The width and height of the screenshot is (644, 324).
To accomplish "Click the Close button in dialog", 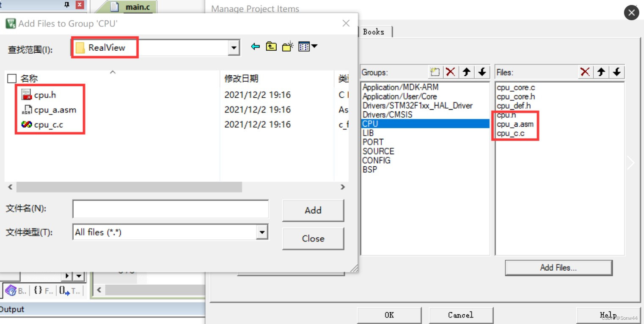I will [313, 239].
